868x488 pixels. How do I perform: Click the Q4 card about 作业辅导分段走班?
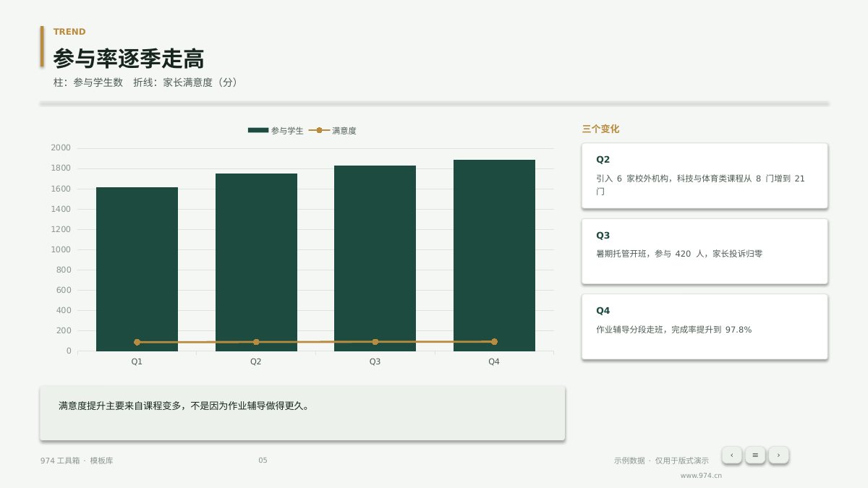(705, 327)
